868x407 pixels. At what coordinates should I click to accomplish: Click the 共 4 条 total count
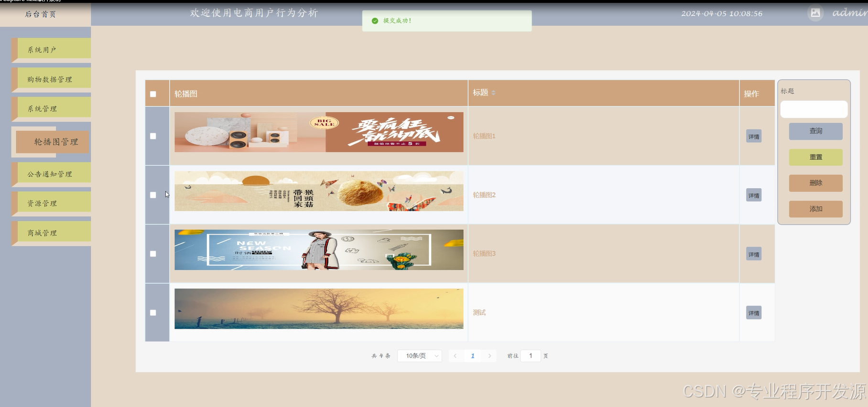[381, 356]
